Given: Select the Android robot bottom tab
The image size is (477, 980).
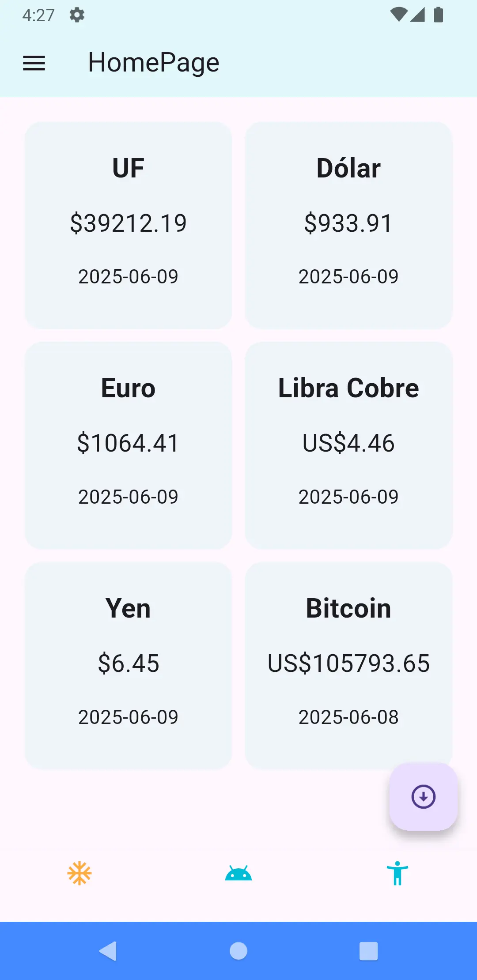Looking at the screenshot, I should [x=238, y=873].
